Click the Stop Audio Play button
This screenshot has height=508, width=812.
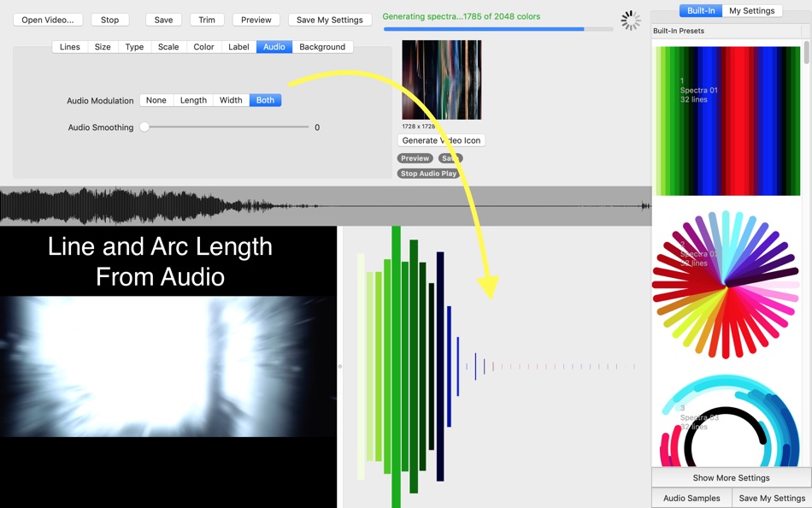coord(428,174)
